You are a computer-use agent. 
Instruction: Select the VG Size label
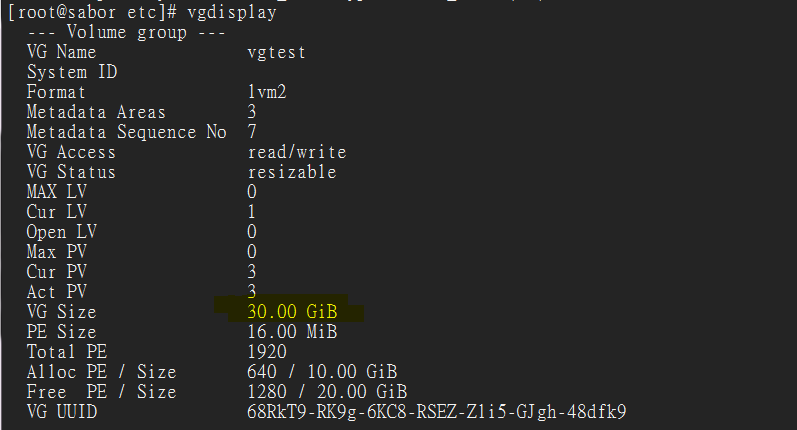(x=62, y=312)
